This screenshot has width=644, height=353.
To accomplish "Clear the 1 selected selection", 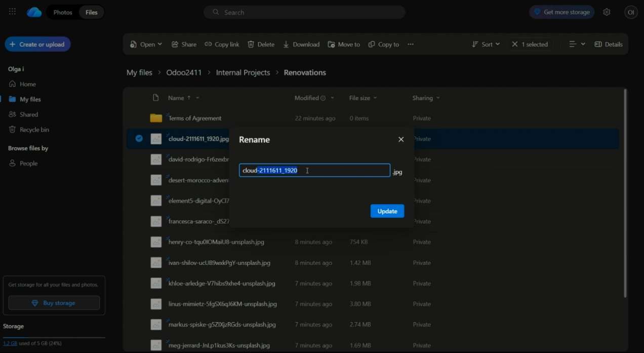I will [x=515, y=45].
